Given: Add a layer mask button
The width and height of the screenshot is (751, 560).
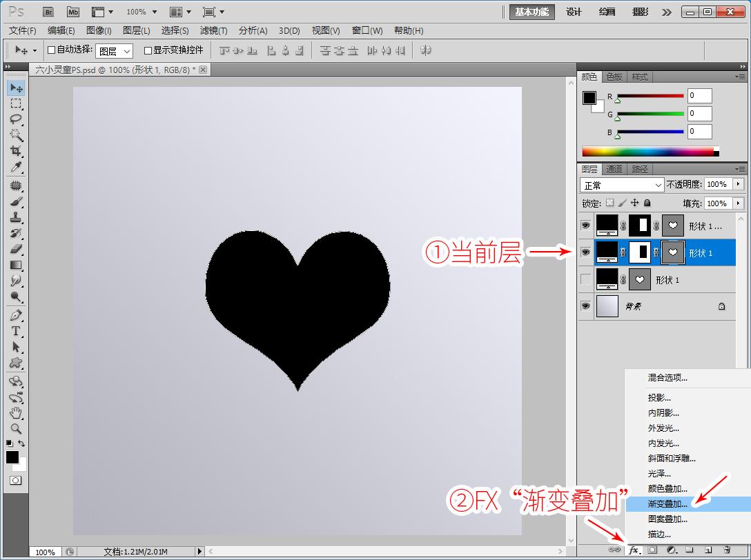Looking at the screenshot, I should 652,550.
